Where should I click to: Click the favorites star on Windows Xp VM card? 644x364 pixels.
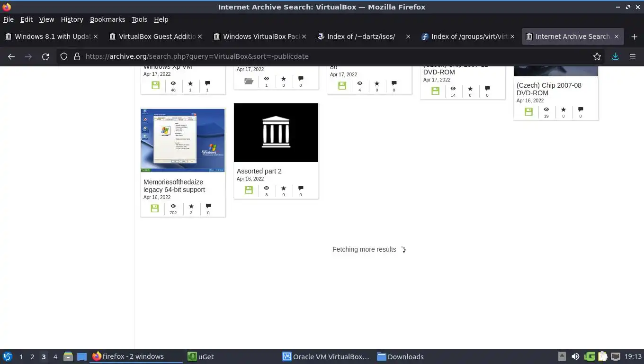pos(190,83)
